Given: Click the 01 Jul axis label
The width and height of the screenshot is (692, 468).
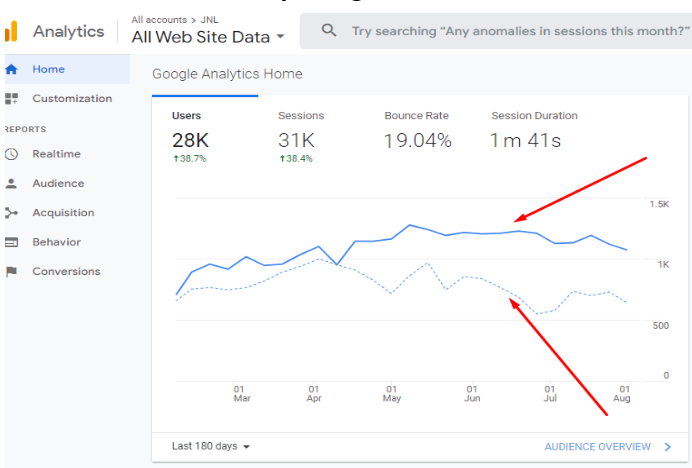Looking at the screenshot, I should pos(550,394).
